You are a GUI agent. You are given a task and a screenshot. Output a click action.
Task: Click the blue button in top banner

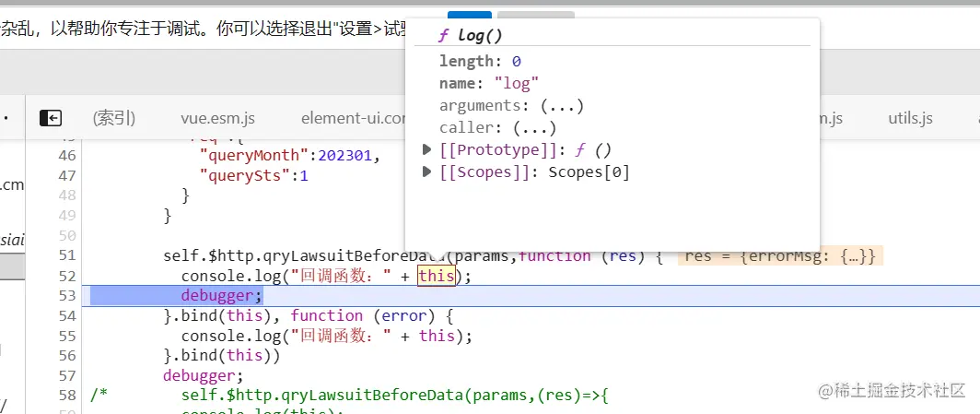[x=470, y=17]
